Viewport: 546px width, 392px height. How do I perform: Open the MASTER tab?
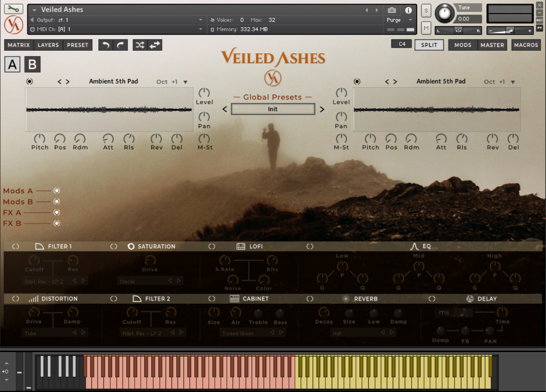click(492, 45)
